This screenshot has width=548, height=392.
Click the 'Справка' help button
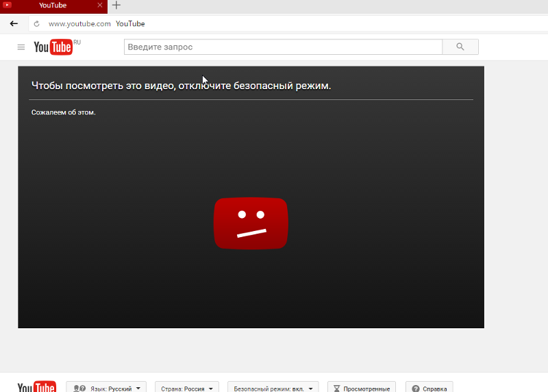429,387
